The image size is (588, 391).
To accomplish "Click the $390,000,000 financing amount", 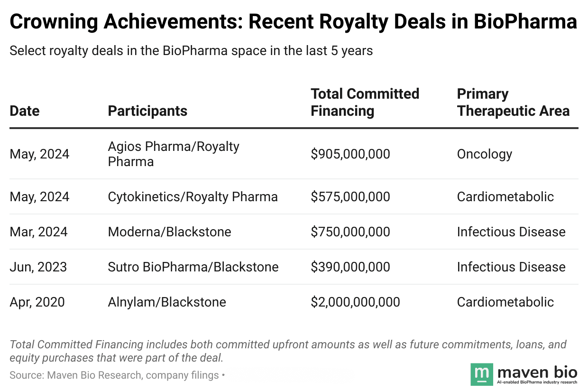I will click(350, 267).
